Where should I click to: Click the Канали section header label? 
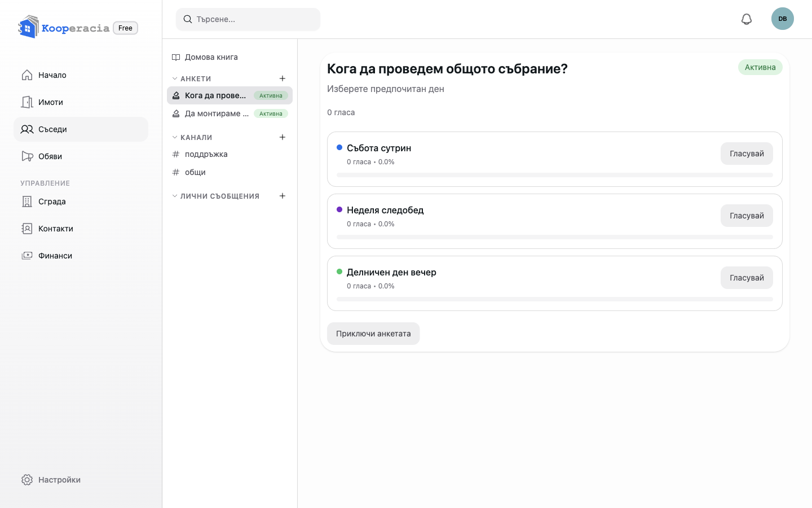pos(196,137)
